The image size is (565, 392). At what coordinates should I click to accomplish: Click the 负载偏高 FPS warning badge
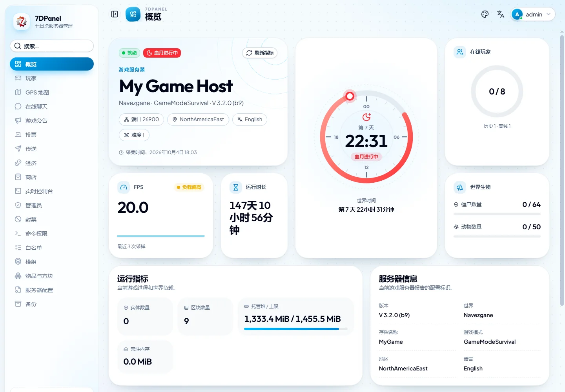coord(189,187)
